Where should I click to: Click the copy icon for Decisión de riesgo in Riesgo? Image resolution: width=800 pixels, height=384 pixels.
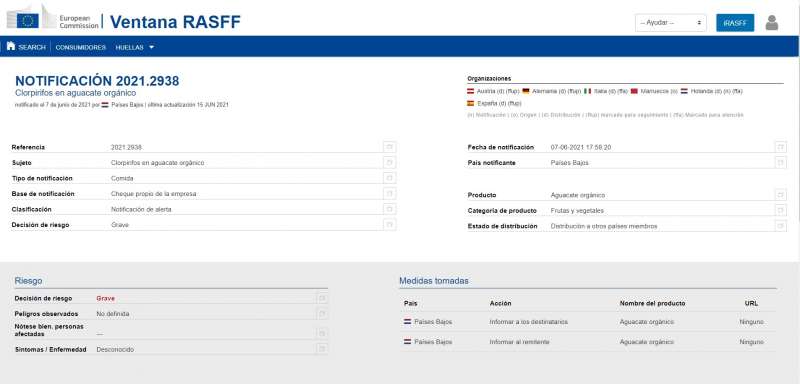click(322, 298)
